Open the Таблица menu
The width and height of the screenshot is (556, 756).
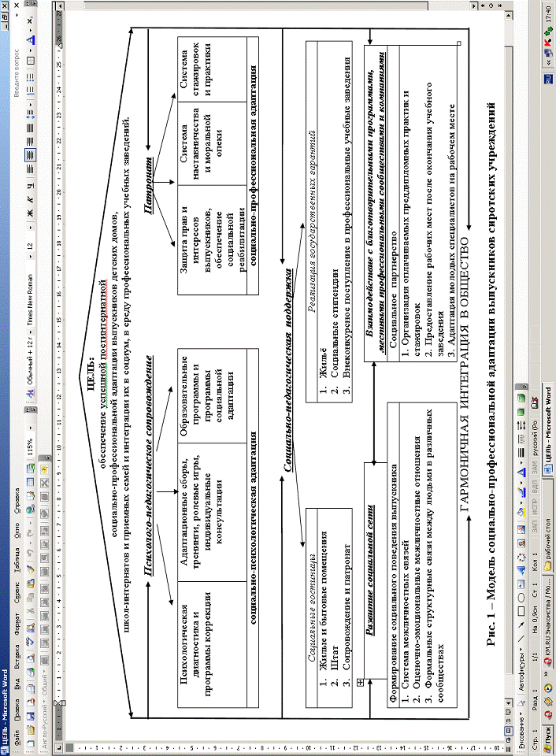click(x=17, y=560)
